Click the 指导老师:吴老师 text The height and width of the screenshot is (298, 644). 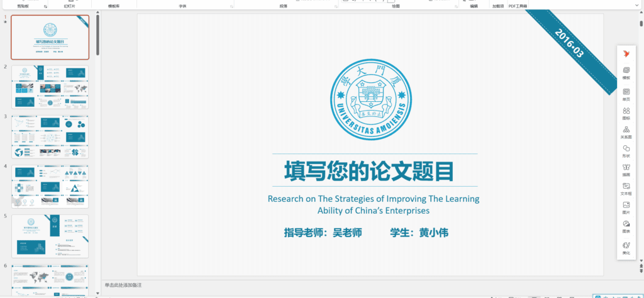pos(323,233)
